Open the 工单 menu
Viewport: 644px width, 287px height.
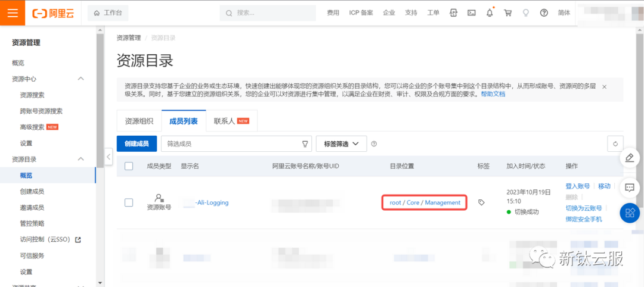tap(434, 13)
